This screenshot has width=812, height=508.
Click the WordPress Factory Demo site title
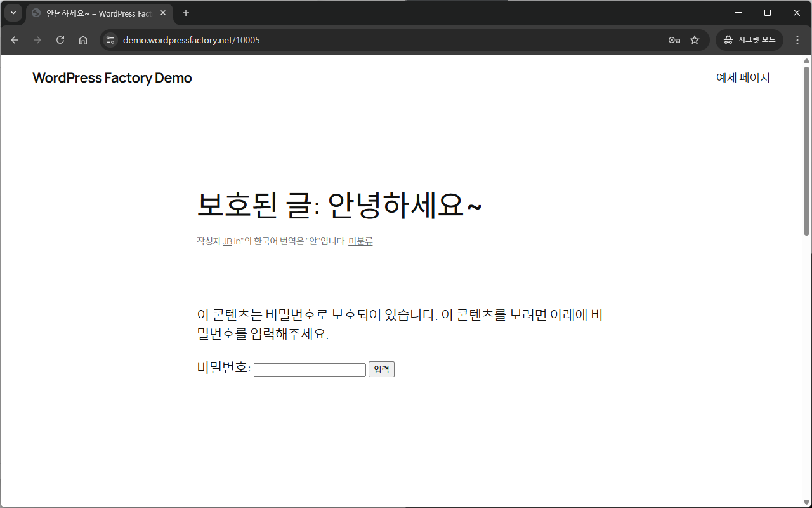tap(112, 77)
